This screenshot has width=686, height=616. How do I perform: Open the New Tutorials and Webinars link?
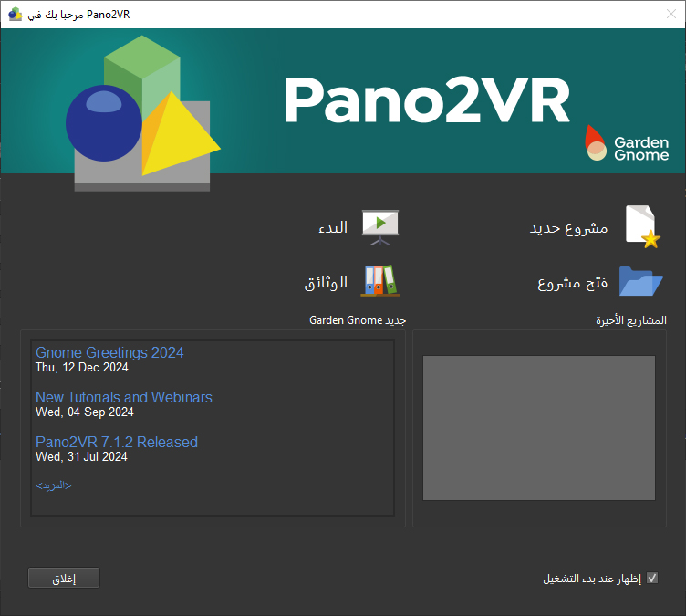[124, 397]
